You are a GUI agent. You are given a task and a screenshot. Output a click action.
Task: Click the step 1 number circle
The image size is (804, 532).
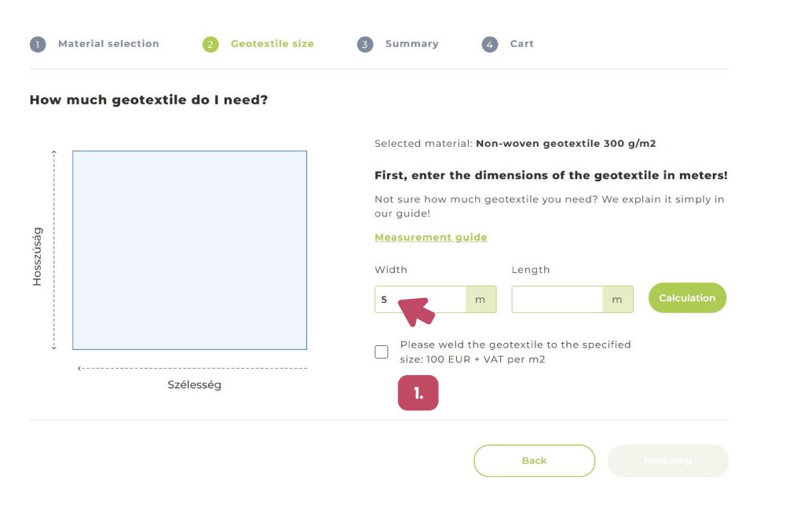click(38, 45)
